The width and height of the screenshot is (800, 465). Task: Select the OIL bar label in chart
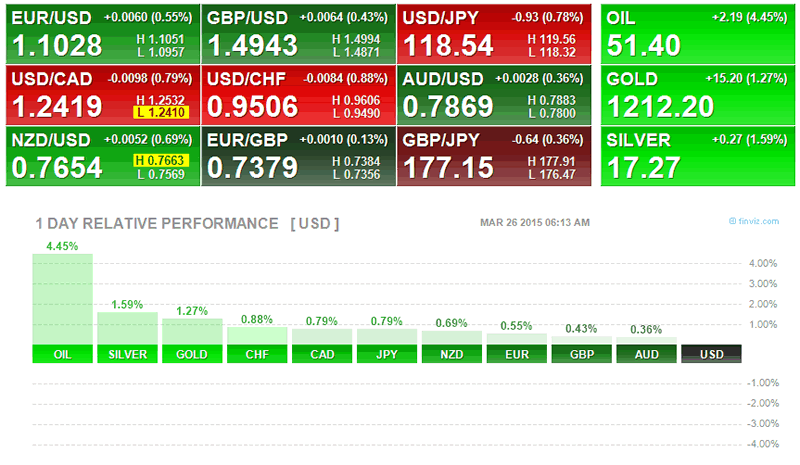(x=62, y=354)
